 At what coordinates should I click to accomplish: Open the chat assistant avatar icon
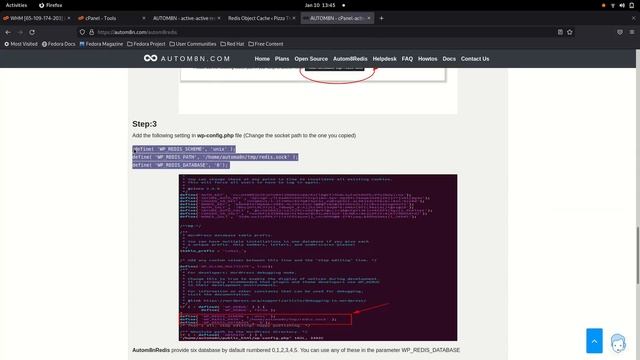(x=618, y=343)
